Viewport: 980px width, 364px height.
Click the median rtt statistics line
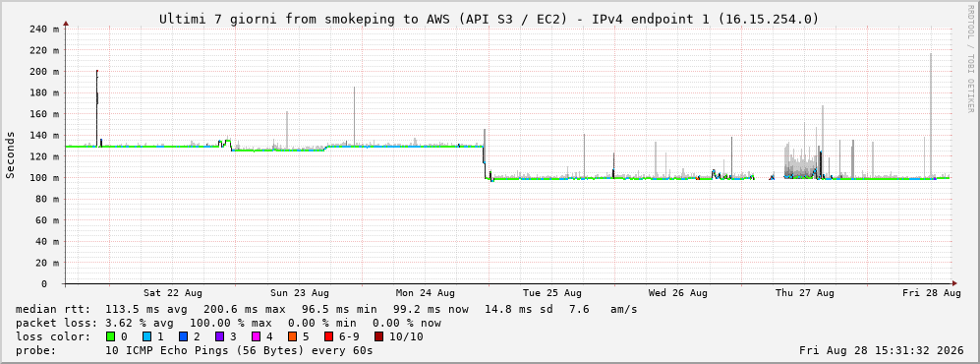pos(326,309)
